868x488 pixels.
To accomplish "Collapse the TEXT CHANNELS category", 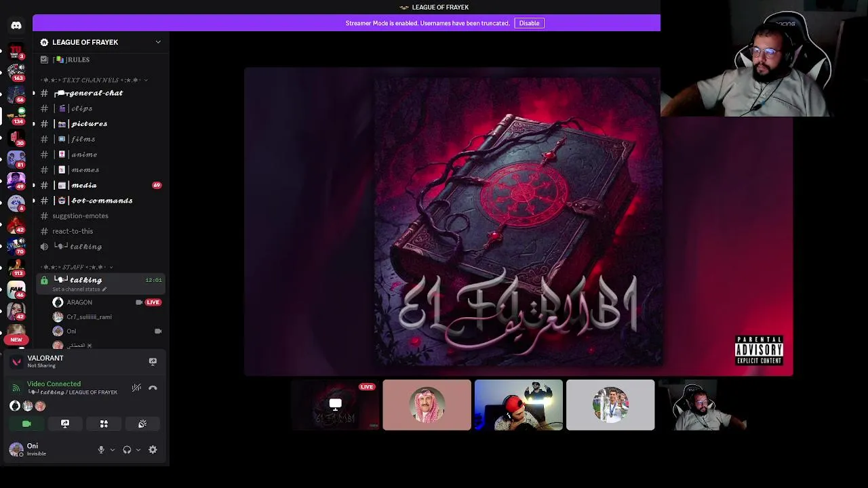I will [x=94, y=80].
